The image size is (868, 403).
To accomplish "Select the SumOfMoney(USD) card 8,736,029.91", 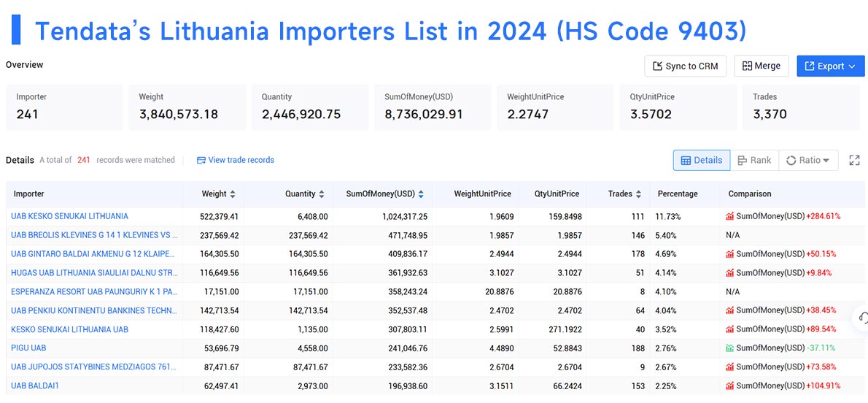I will coord(433,107).
